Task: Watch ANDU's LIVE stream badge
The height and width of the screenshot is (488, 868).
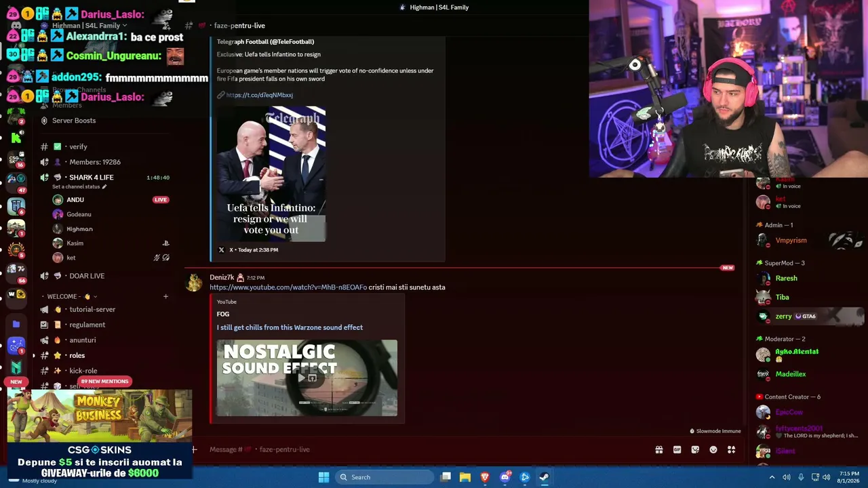Action: point(161,200)
